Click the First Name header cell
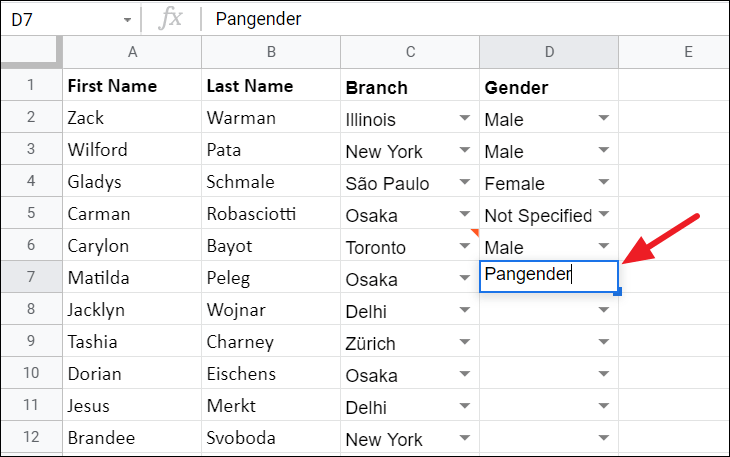The image size is (730, 457). pyautogui.click(x=132, y=87)
